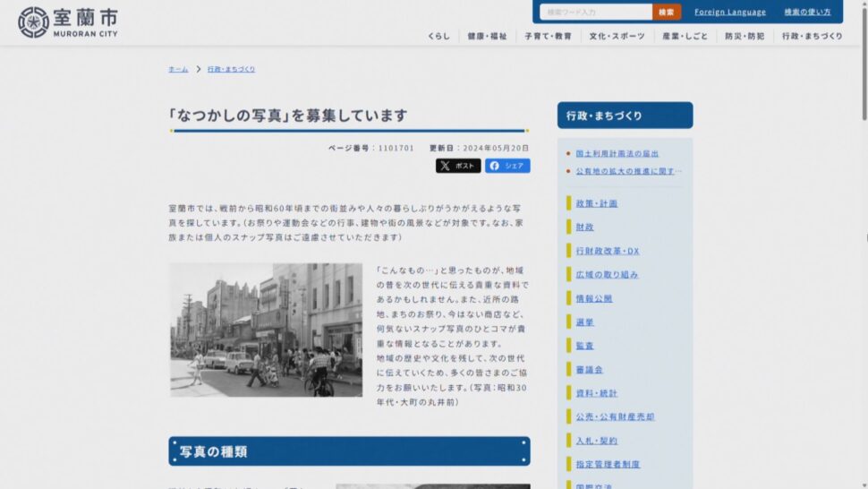868x489 pixels.
Task: Open the Foreign Language link
Action: pyautogui.click(x=730, y=12)
